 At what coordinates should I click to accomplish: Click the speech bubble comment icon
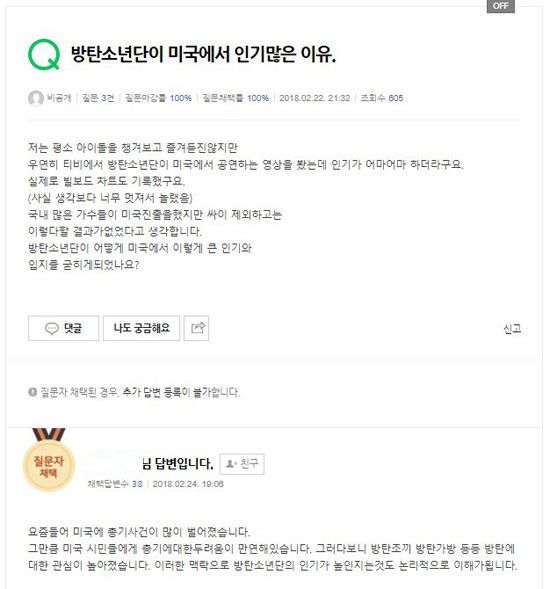coord(51,328)
